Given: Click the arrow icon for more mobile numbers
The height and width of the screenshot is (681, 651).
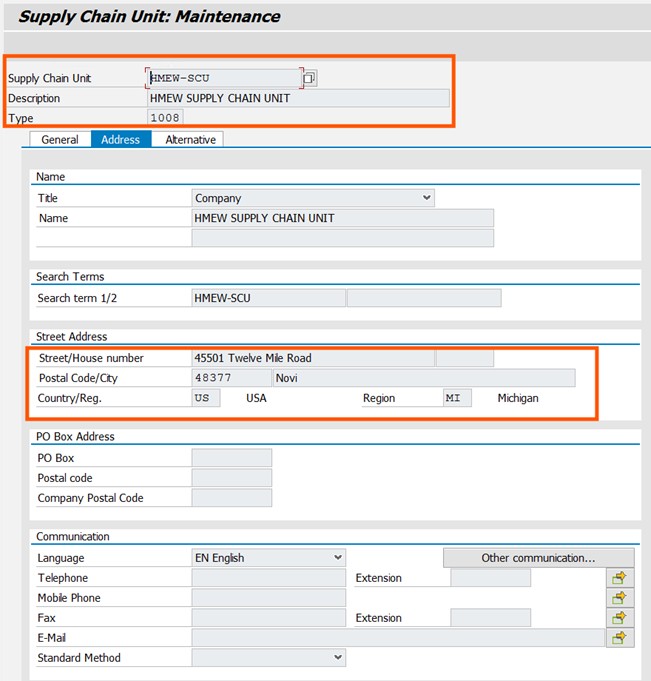Looking at the screenshot, I should tap(620, 598).
